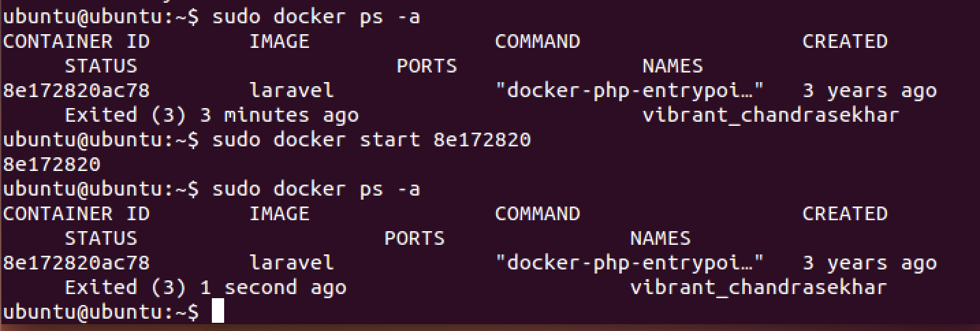Click the "sudo docker start 8e172820" command text
Screen dimensions: 980x331
coord(371,140)
